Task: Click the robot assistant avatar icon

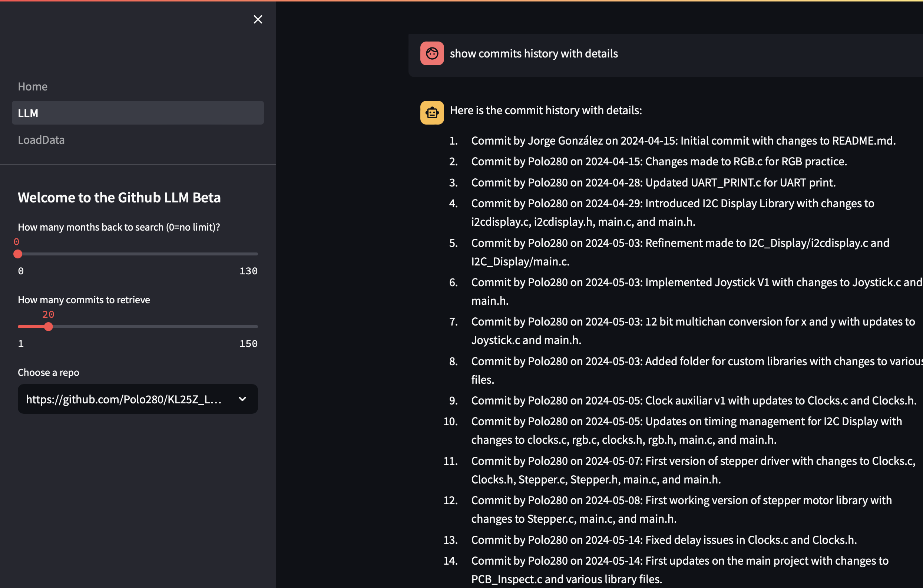Action: (x=431, y=112)
